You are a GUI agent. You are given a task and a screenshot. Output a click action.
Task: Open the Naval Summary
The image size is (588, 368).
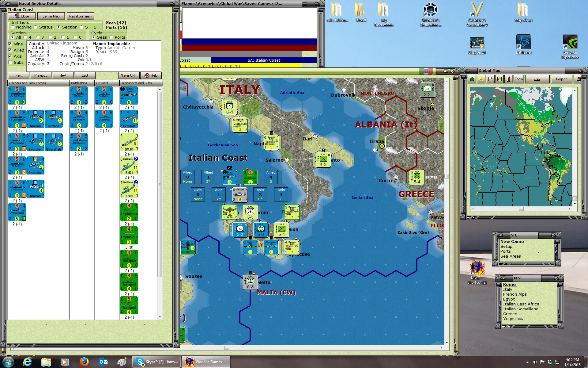[x=81, y=16]
